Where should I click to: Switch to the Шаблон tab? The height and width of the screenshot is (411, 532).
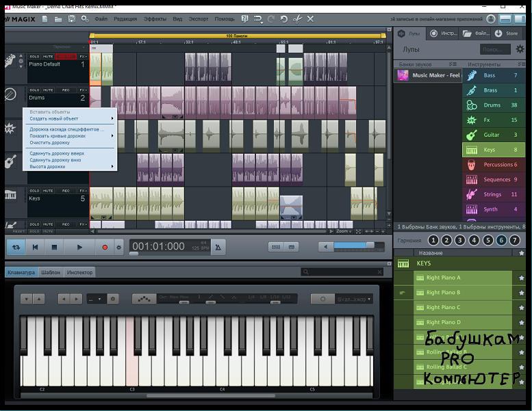click(x=51, y=272)
